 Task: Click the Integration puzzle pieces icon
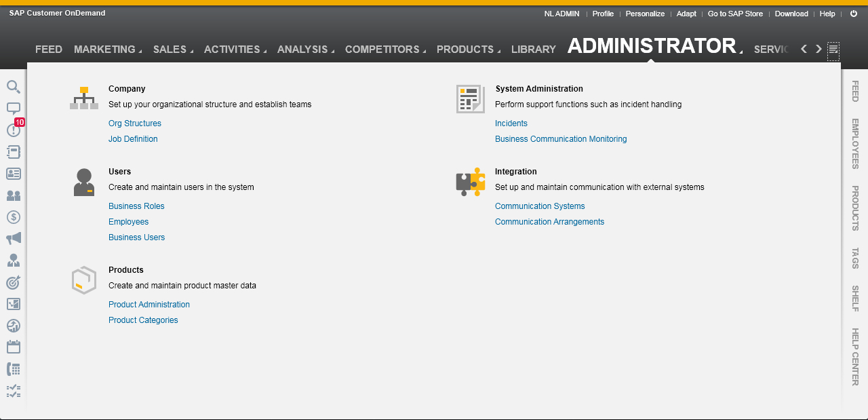tap(471, 182)
